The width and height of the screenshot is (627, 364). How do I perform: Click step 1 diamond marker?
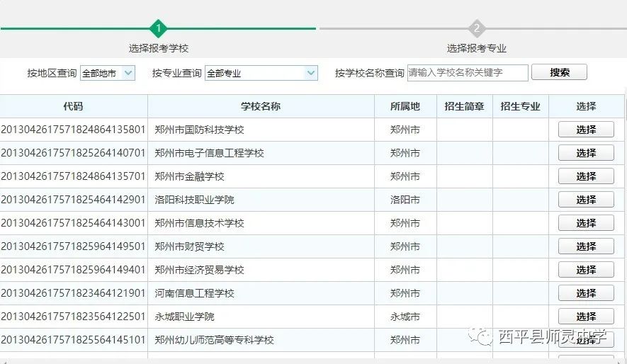[x=159, y=28]
